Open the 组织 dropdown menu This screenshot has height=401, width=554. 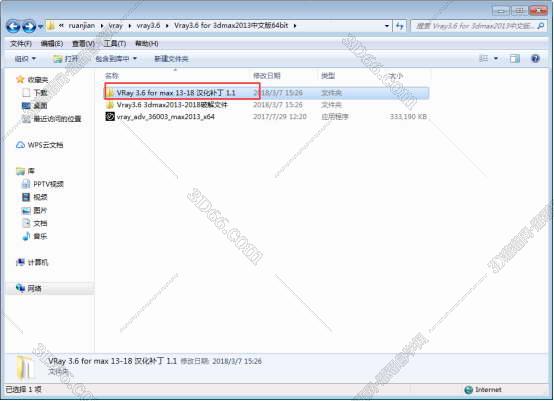(x=25, y=59)
